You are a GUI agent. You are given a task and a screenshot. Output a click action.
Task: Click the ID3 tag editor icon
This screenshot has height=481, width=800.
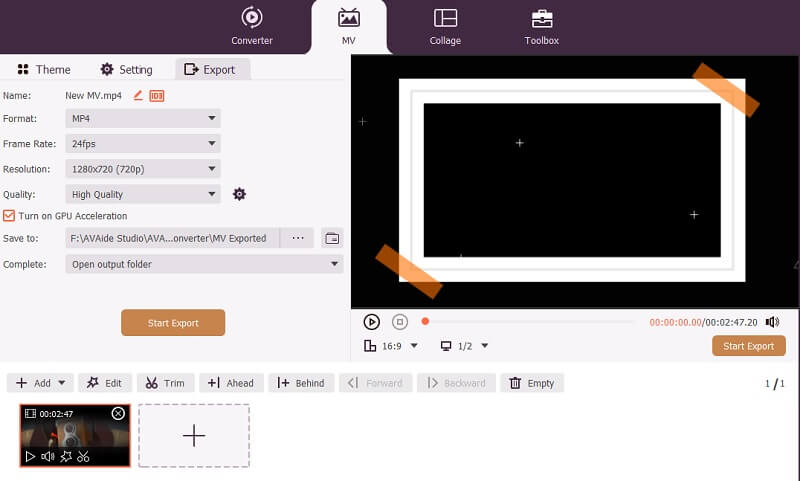[157, 96]
